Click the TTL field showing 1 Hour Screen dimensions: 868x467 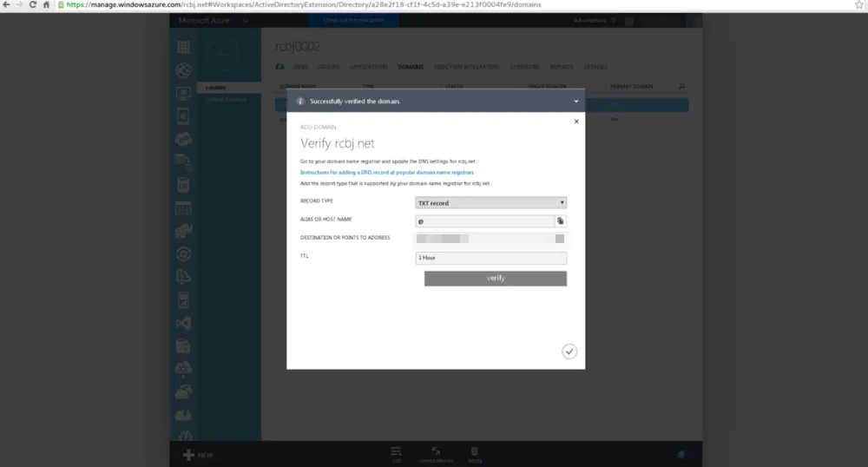tap(491, 258)
